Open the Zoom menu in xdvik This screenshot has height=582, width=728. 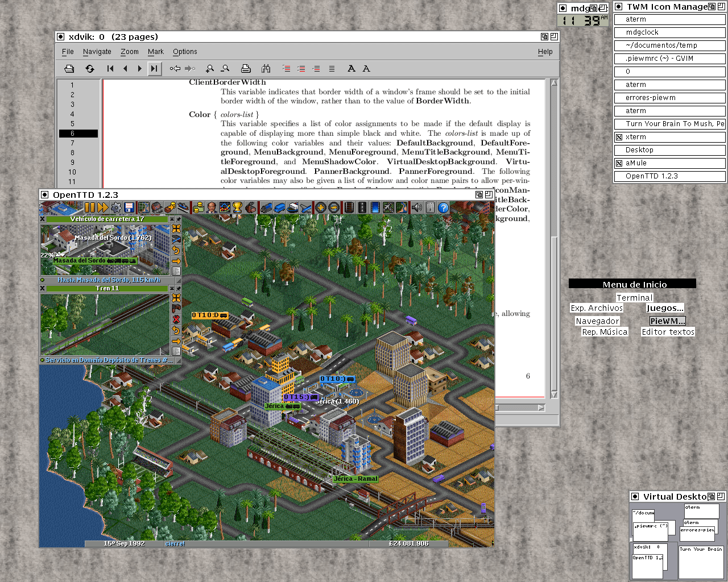pyautogui.click(x=130, y=52)
